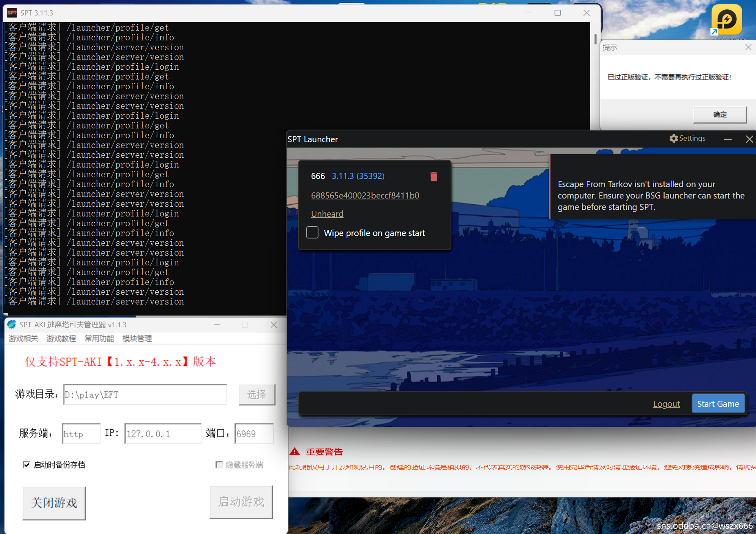Viewport: 756px width, 534px height.
Task: Uncheck 启动时备份存档 backup option
Action: click(27, 465)
